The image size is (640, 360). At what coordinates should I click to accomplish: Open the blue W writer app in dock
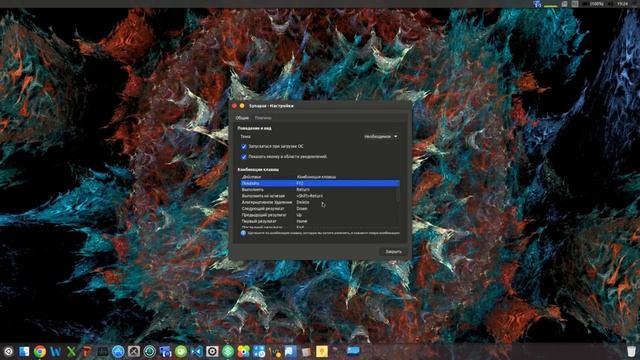click(x=56, y=351)
